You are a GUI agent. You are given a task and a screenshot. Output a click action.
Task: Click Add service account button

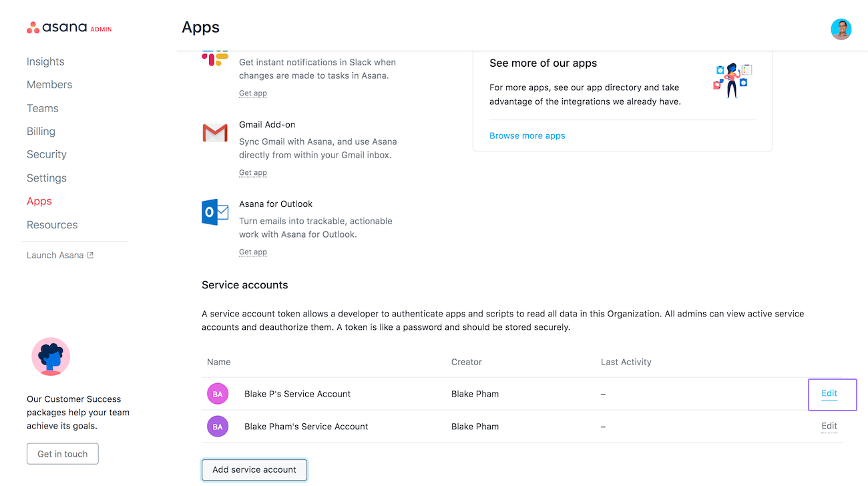pos(254,470)
